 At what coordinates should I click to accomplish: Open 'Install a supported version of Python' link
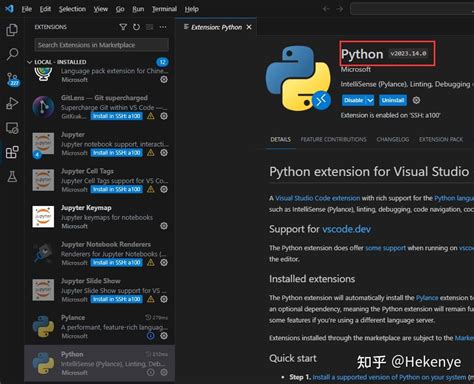coord(389,377)
